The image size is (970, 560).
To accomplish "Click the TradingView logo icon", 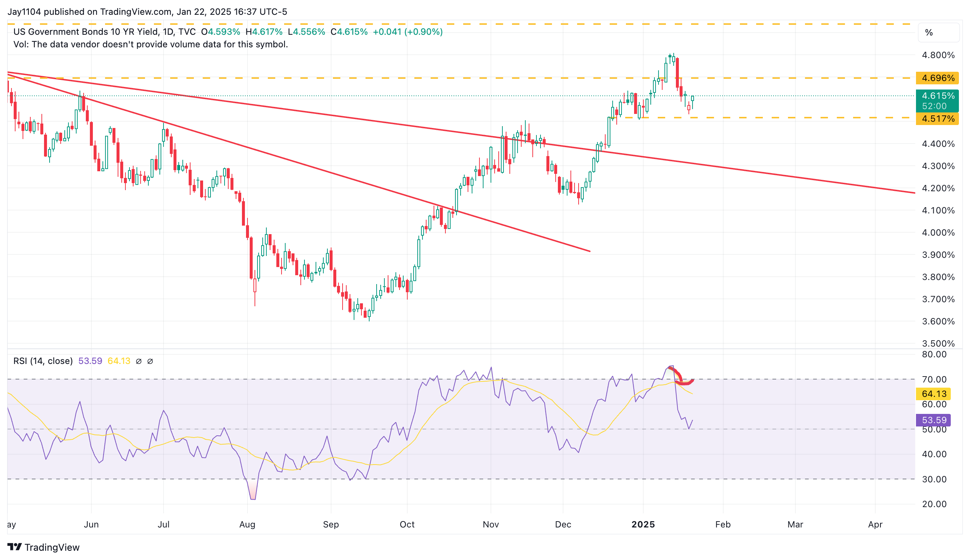I will [15, 547].
